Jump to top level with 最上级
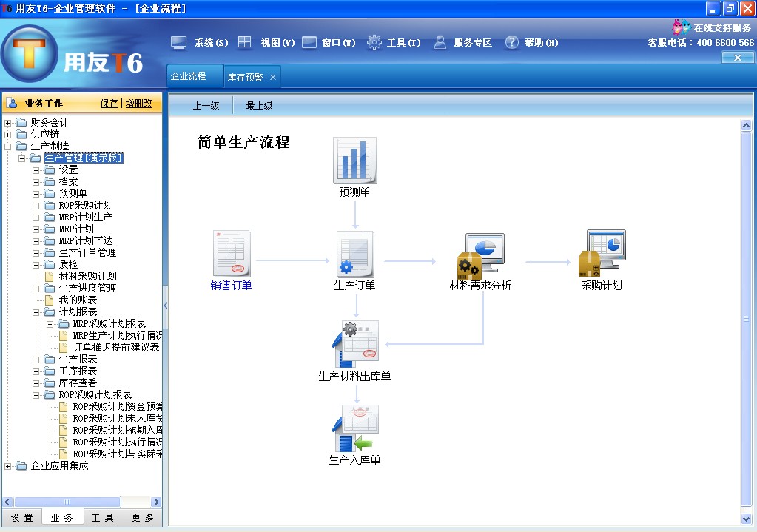The width and height of the screenshot is (757, 532). [259, 105]
